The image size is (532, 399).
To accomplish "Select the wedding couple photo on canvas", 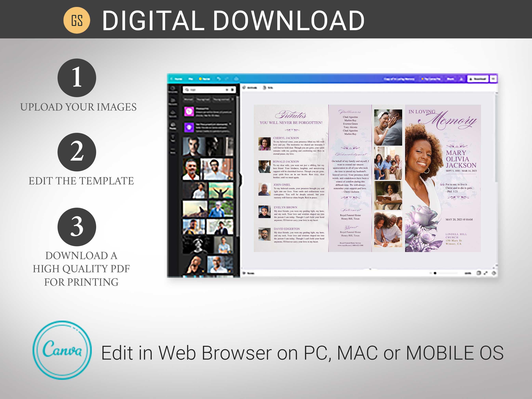I will coord(388,127).
